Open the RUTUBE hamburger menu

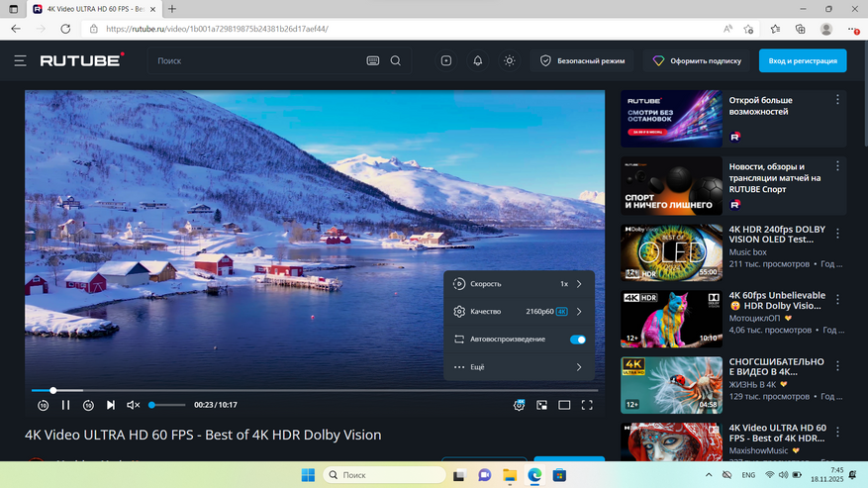[20, 60]
